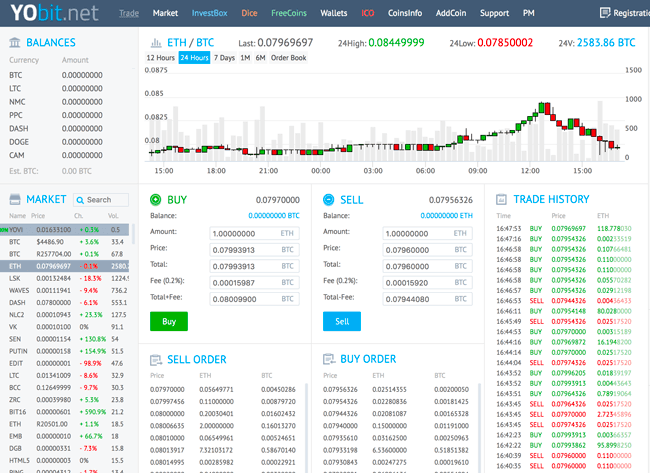
Task: Click the blue Sell button
Action: coord(342,321)
